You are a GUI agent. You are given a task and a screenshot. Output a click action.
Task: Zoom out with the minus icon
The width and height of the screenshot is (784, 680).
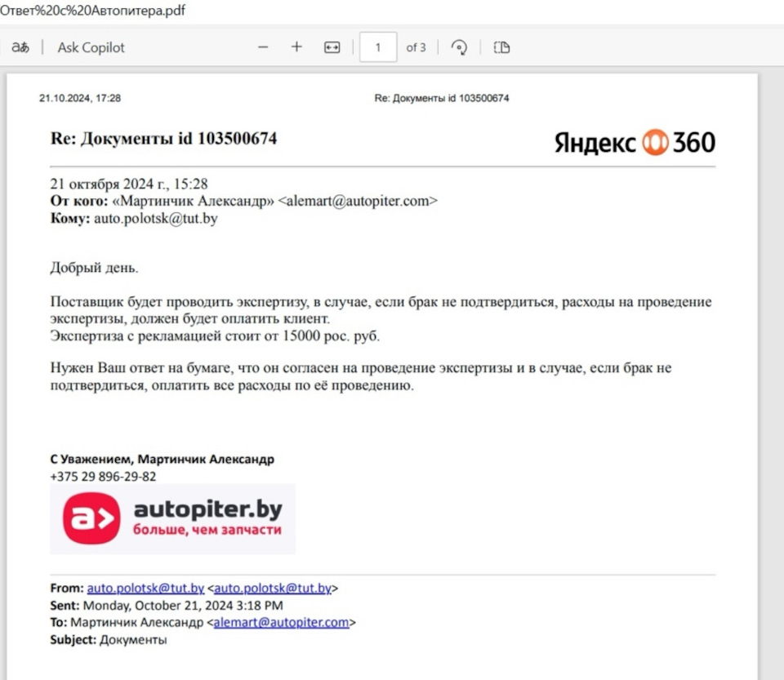[263, 47]
